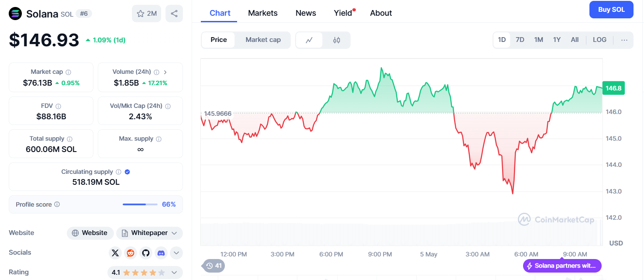Viewport: 644px width, 280px height.
Task: Click the 2.43% Vol/Mkt Cap value
Action: 140,117
